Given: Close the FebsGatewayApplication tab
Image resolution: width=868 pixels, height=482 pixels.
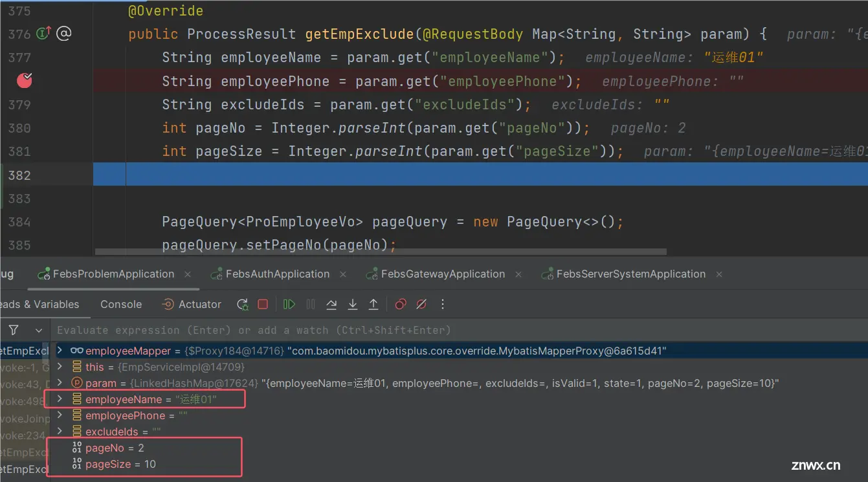Looking at the screenshot, I should tap(518, 274).
